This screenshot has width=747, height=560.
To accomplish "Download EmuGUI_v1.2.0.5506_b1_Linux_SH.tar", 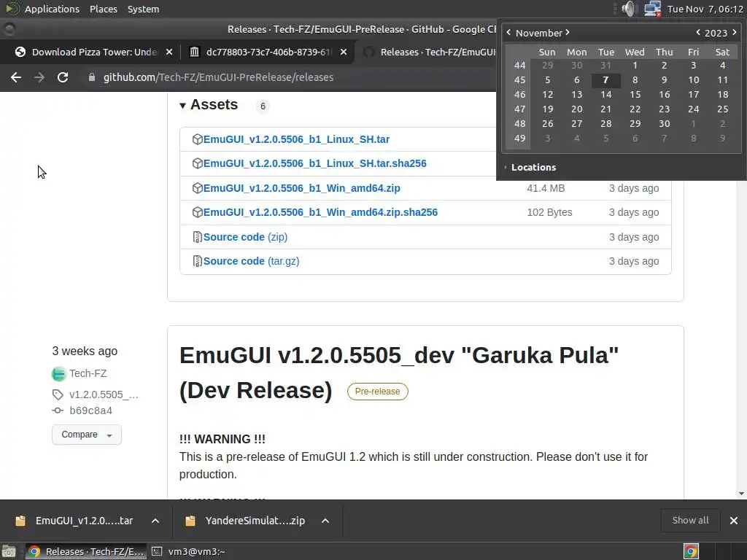I will click(x=296, y=139).
